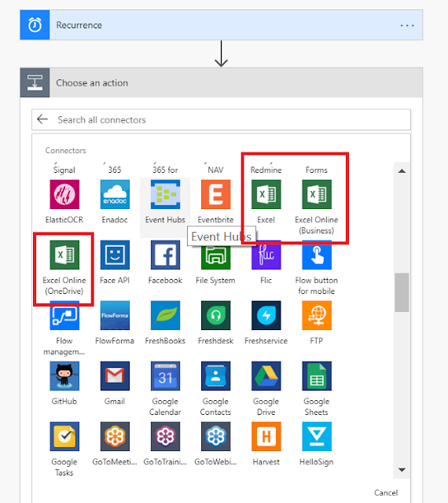Select Excel Online (OneDrive) connector
The width and height of the screenshot is (448, 503).
64,255
